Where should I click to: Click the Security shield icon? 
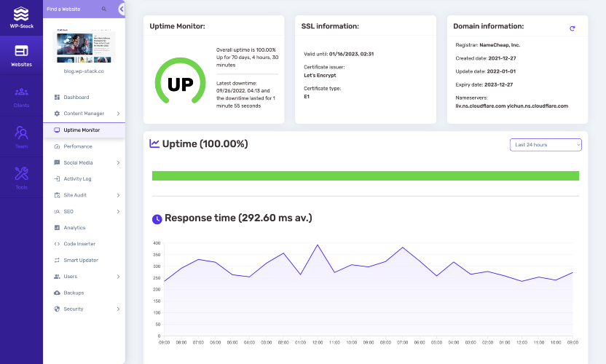tap(58, 309)
